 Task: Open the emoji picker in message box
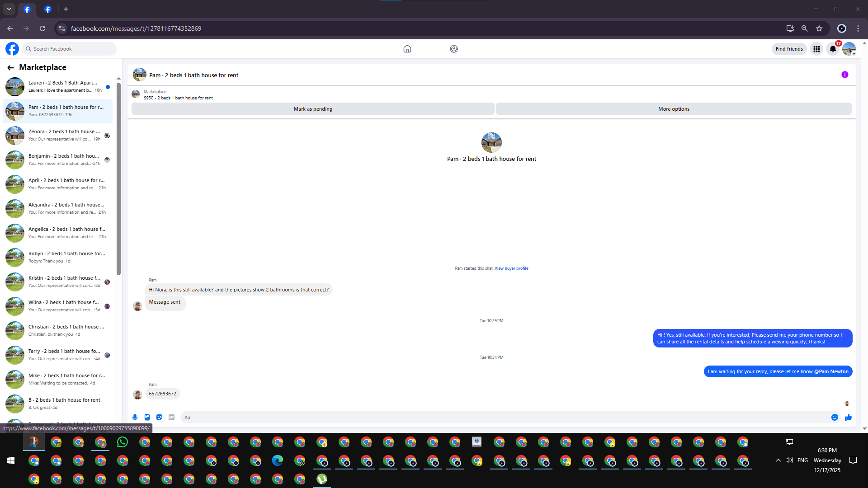835,418
